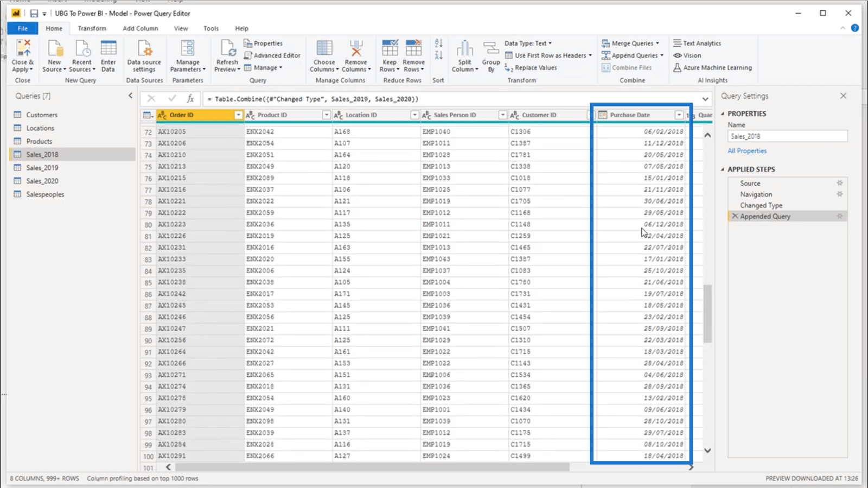The width and height of the screenshot is (868, 488).
Task: Click the Save icon in title bar
Action: point(34,14)
